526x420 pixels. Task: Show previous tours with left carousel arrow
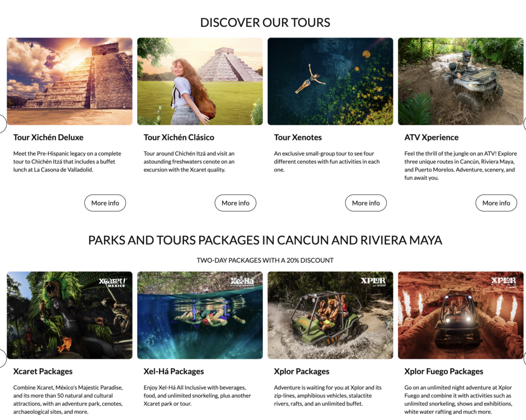[2, 124]
